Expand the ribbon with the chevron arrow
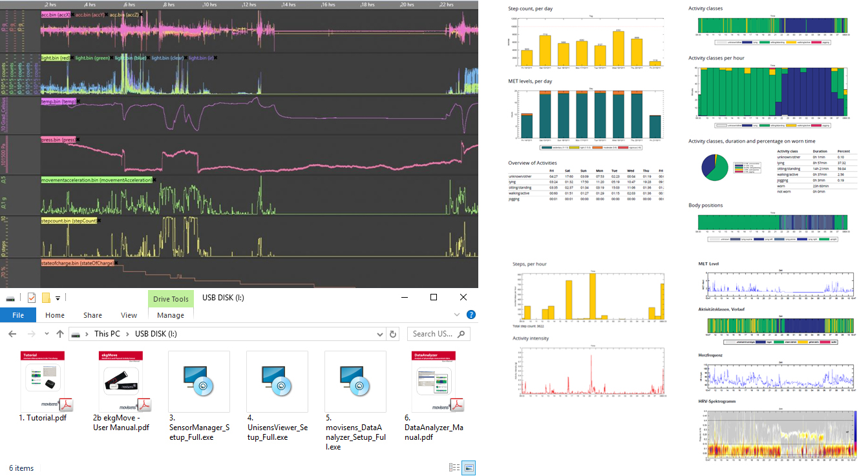Viewport: 868px width, 476px height. coord(457,315)
